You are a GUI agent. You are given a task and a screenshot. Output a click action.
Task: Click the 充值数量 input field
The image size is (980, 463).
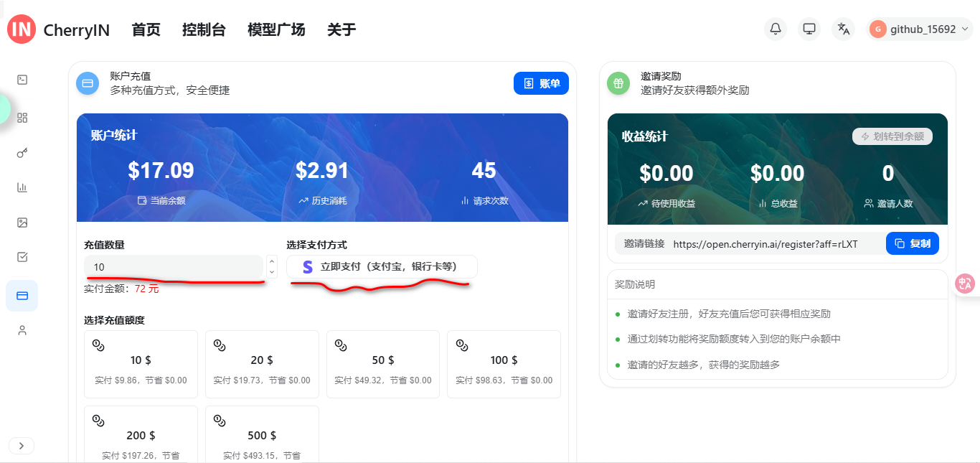click(174, 266)
